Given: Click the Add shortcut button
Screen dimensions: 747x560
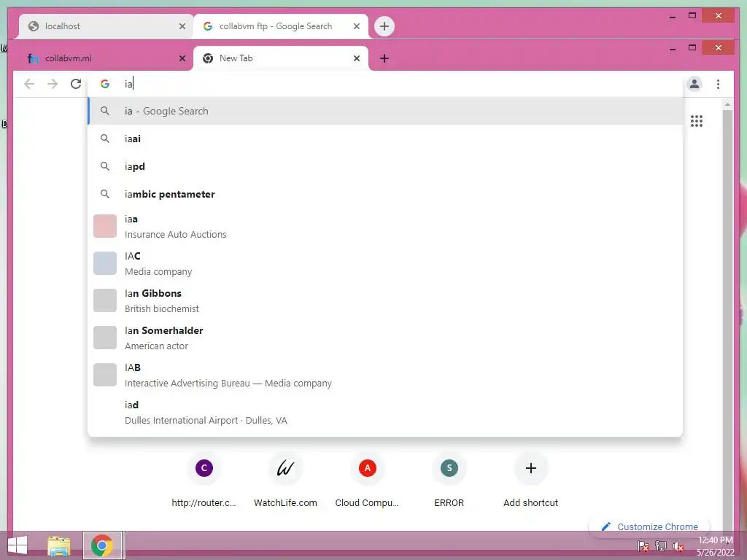Looking at the screenshot, I should tap(531, 480).
